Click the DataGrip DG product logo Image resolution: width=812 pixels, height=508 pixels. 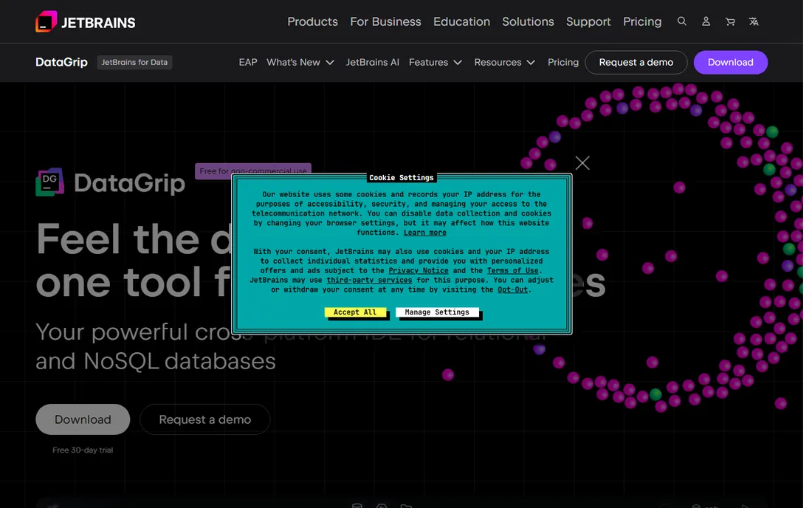(49, 182)
